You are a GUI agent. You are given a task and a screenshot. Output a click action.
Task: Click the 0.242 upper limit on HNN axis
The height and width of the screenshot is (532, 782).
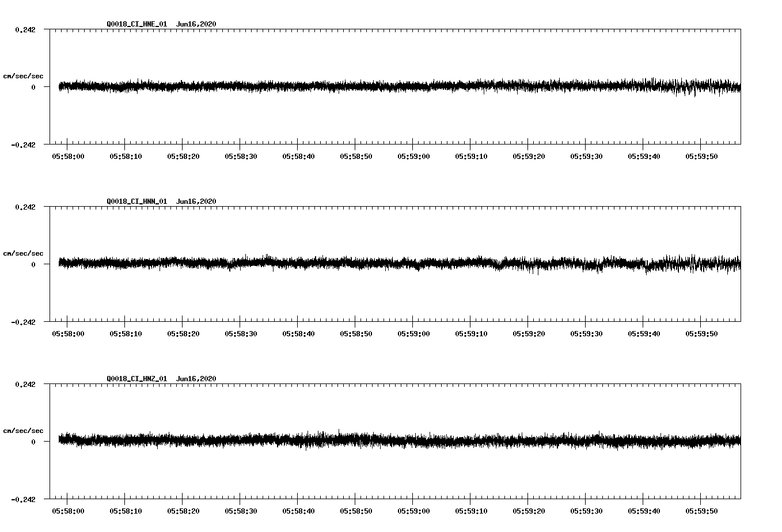tap(25, 207)
